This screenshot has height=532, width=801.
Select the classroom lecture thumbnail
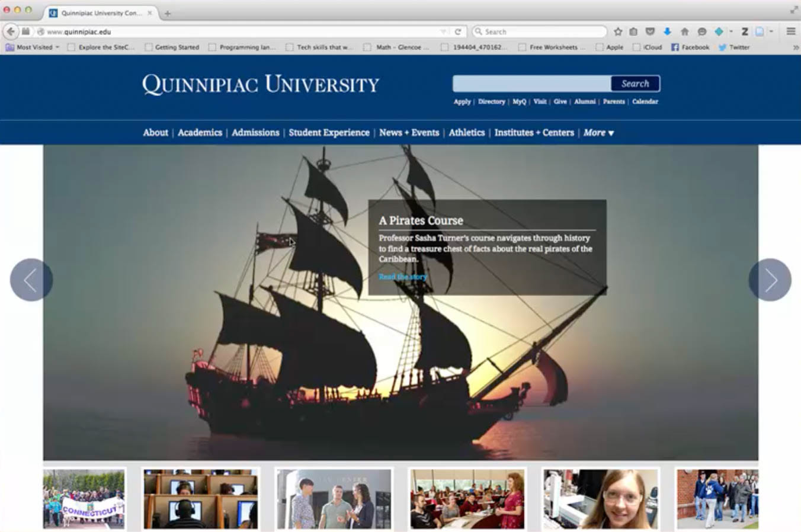(467, 499)
